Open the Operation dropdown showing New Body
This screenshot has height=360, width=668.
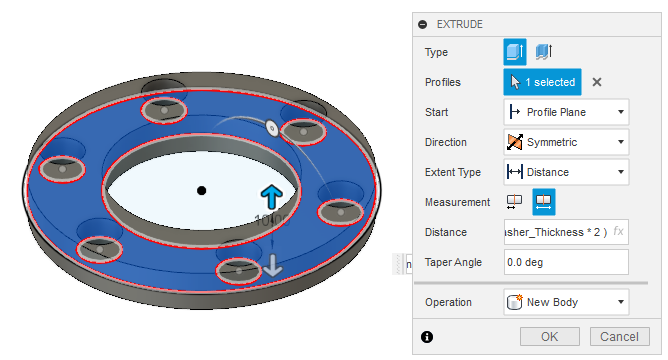click(x=566, y=302)
